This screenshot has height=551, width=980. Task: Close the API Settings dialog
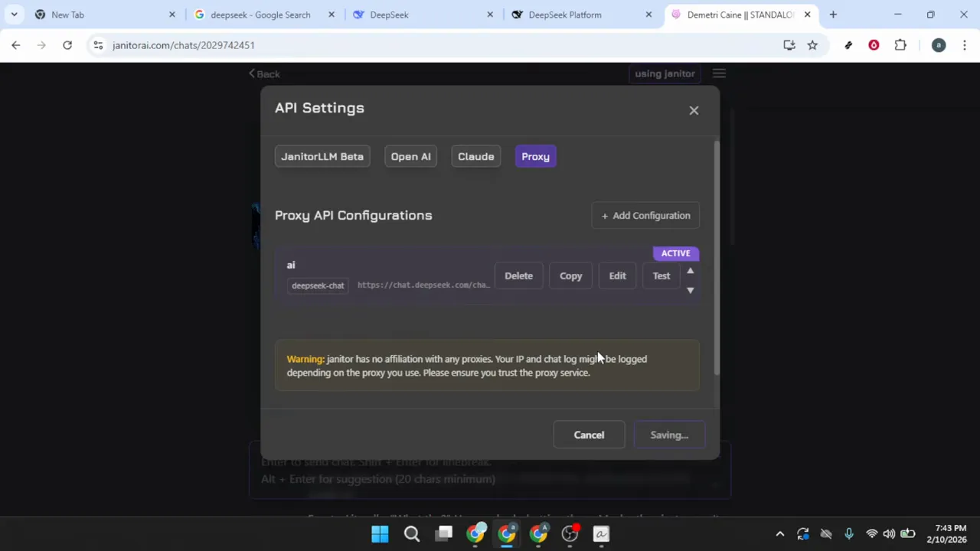coord(694,110)
